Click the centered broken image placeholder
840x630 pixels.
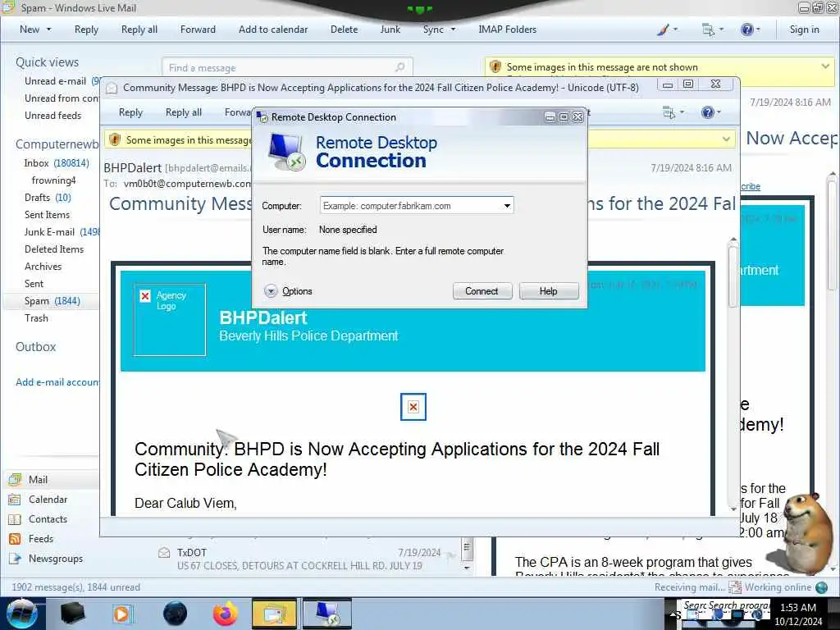click(x=413, y=407)
